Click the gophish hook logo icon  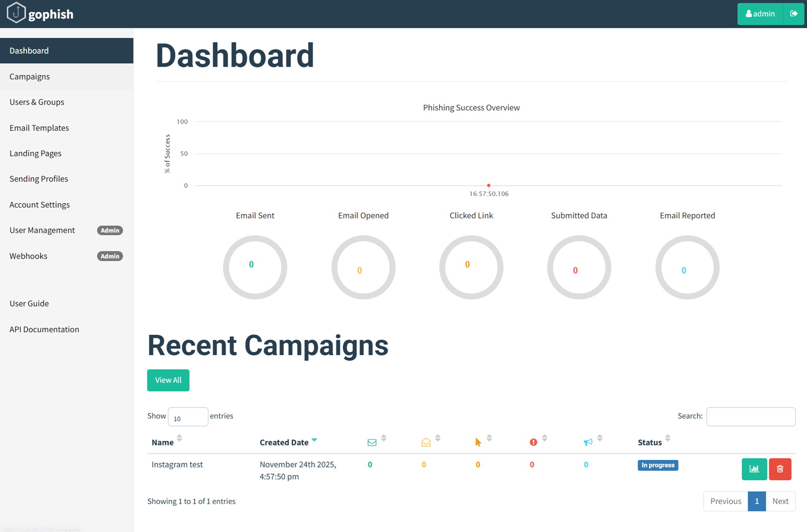pos(16,13)
